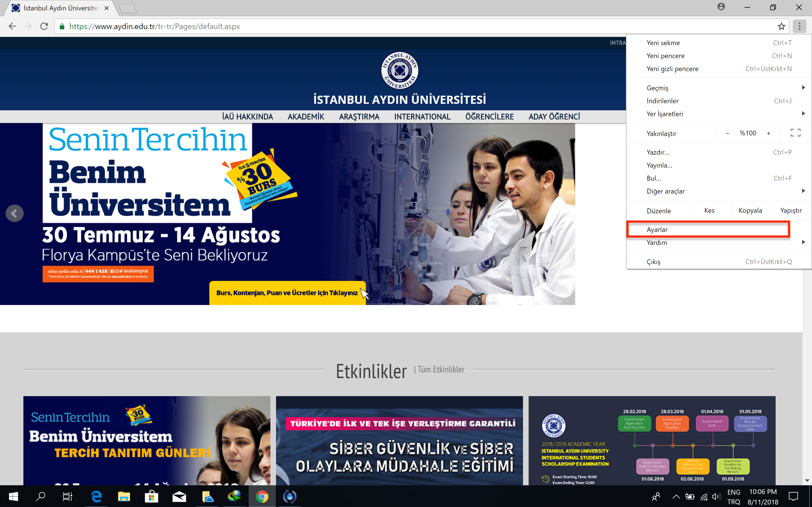The width and height of the screenshot is (812, 507).
Task: Choose Bul... from menu
Action: click(719, 178)
